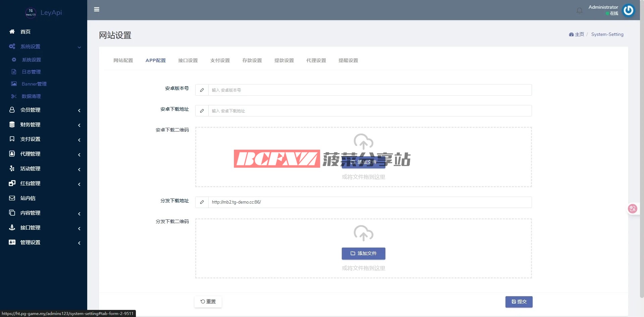Switch to the 支付设置 tab

click(220, 60)
